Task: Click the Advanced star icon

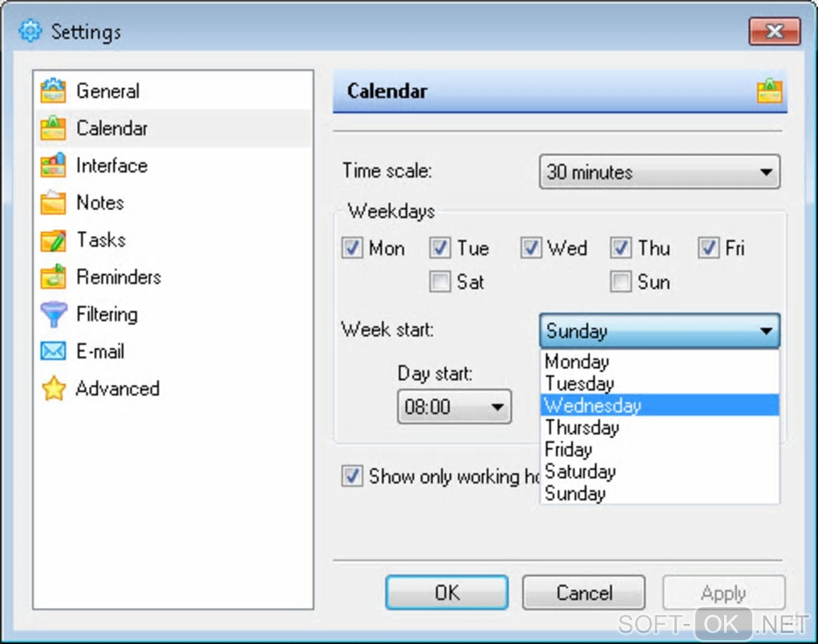Action: coord(53,389)
